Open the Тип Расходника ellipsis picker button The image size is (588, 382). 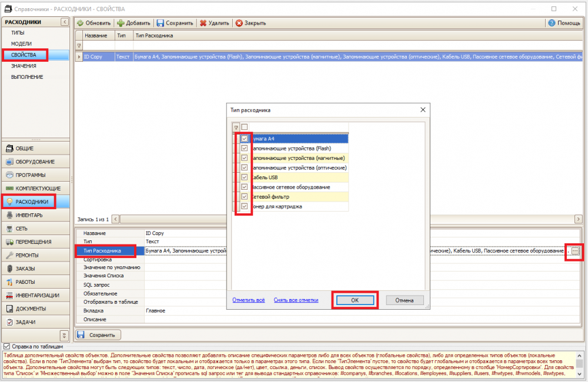575,251
